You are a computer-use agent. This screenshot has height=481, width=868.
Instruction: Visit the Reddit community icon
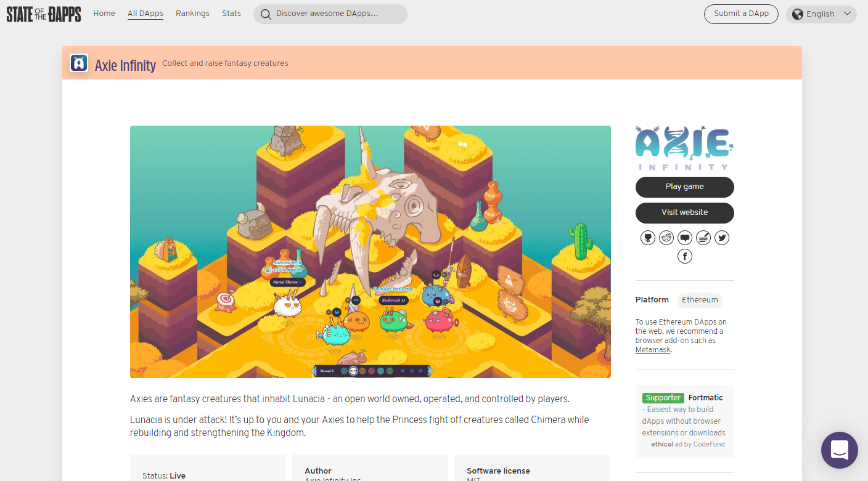point(666,237)
